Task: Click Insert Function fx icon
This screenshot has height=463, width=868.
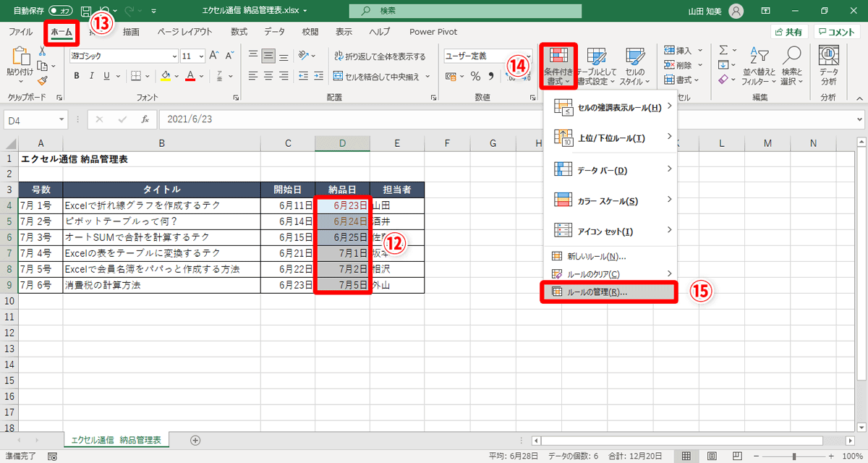Action: (x=145, y=119)
